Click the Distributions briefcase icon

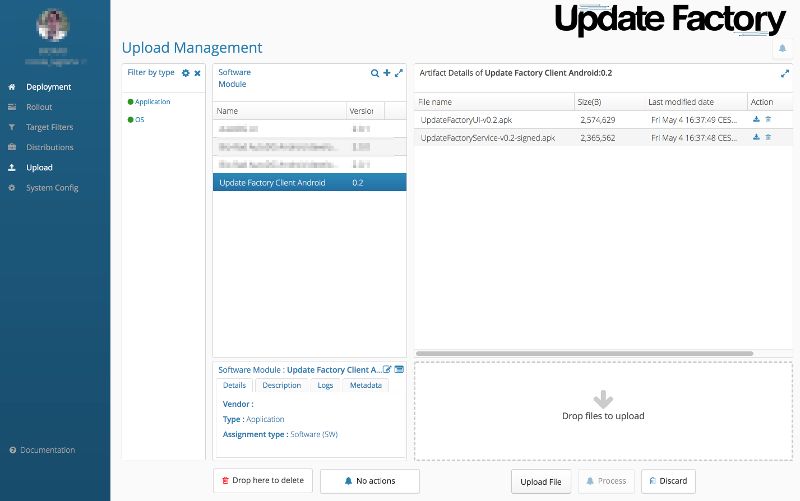click(x=12, y=147)
